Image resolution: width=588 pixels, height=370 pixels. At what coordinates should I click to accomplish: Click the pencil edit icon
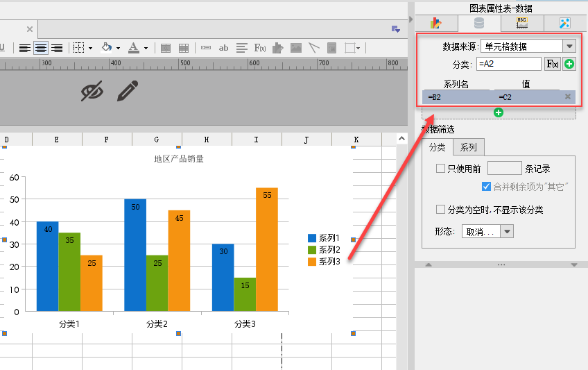(x=128, y=91)
